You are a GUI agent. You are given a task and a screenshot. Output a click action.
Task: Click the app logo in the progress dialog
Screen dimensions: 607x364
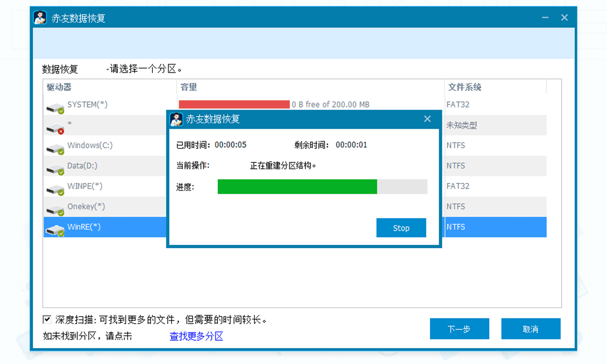tap(176, 119)
